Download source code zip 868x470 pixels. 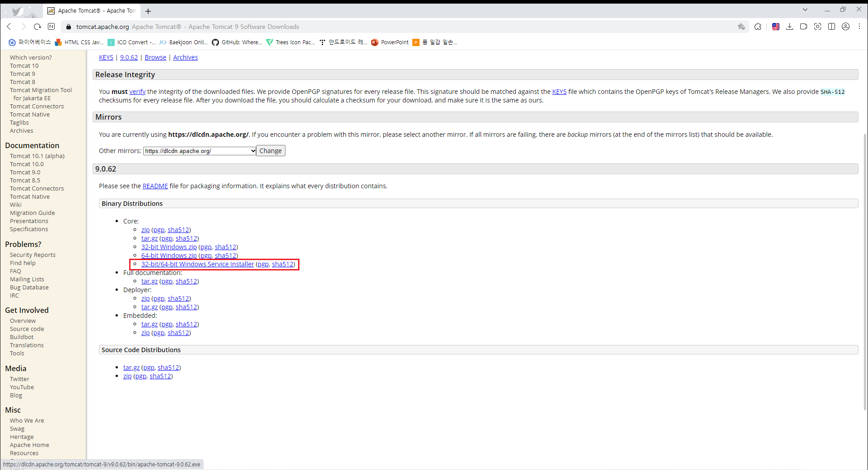127,376
